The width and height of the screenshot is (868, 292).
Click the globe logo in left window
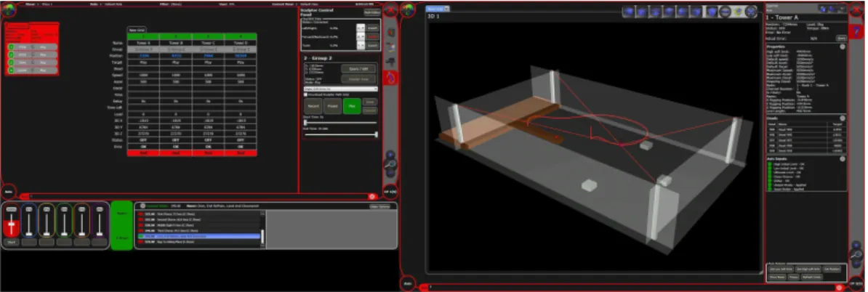coord(8,10)
